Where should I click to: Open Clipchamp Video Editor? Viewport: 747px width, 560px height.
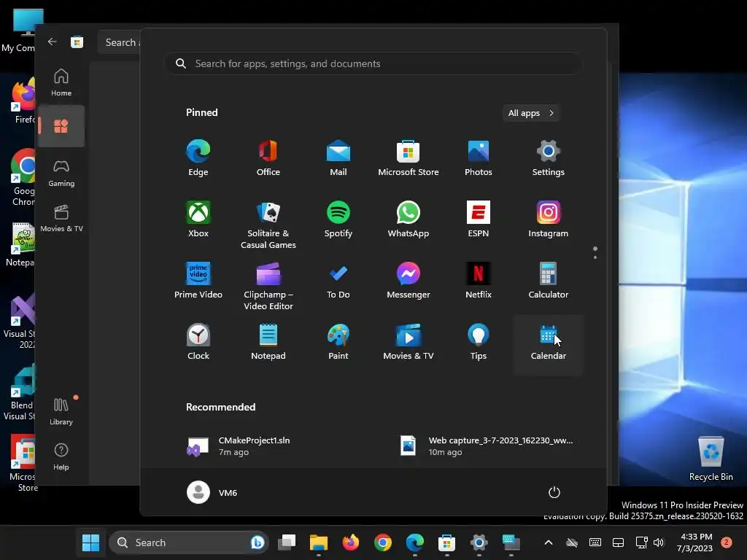click(268, 287)
